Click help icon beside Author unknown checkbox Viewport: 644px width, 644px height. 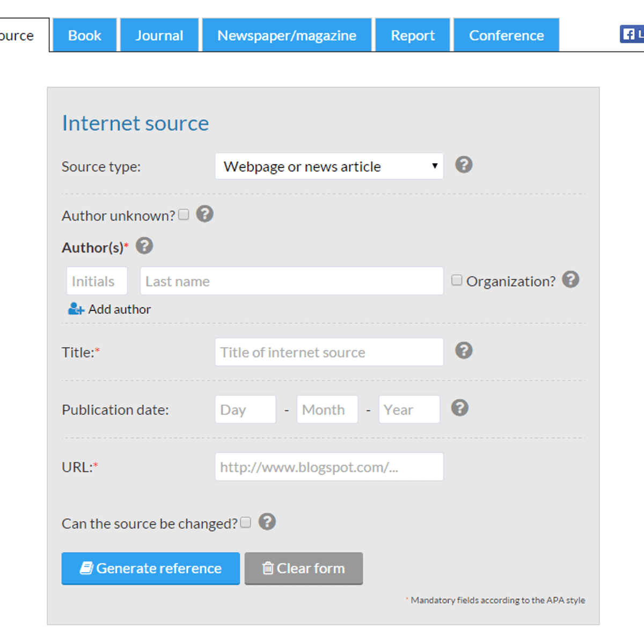click(x=204, y=214)
